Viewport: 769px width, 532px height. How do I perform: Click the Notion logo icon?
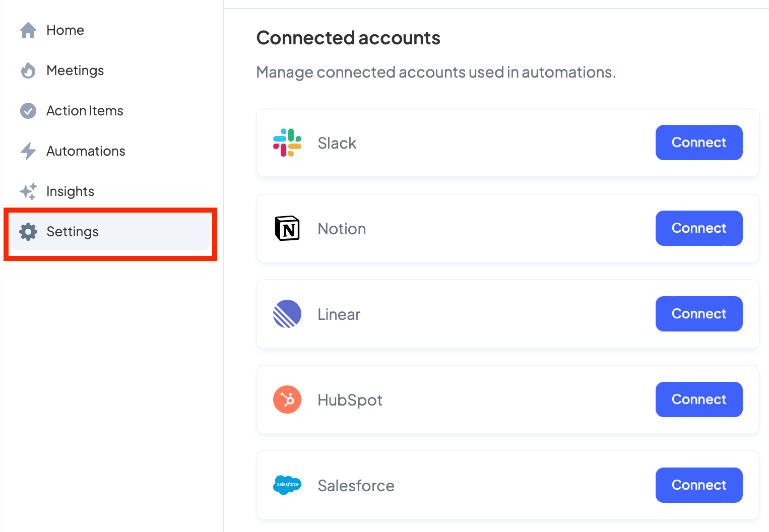pyautogui.click(x=287, y=228)
